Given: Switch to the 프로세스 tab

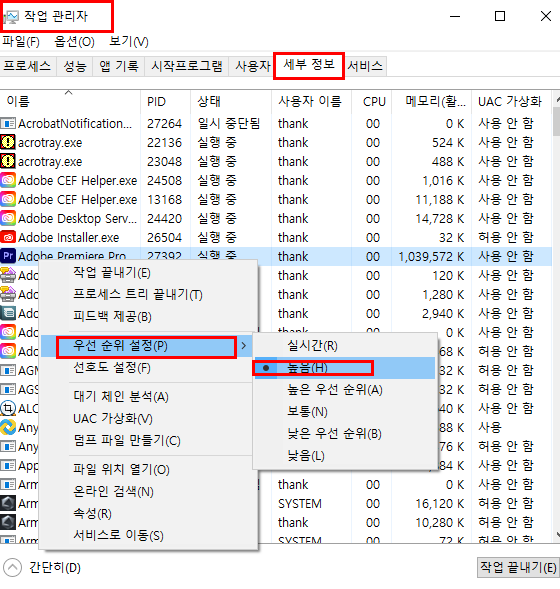Looking at the screenshot, I should point(27,66).
